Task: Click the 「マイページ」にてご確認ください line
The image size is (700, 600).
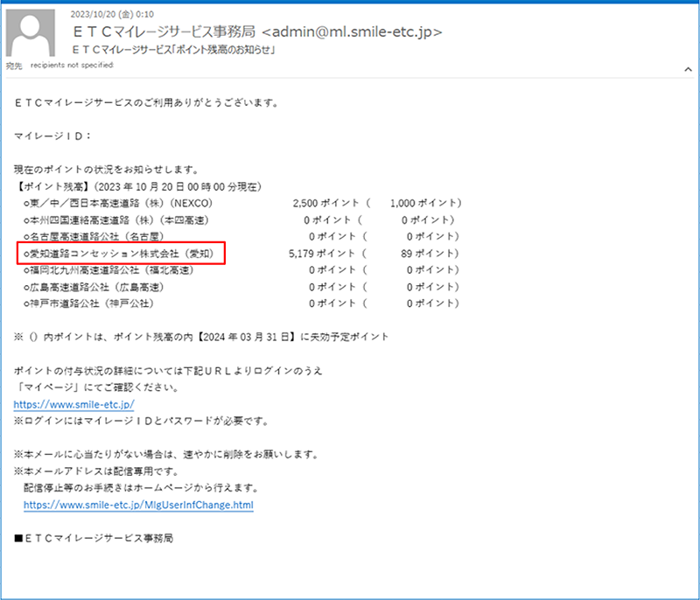Action: pos(97,387)
